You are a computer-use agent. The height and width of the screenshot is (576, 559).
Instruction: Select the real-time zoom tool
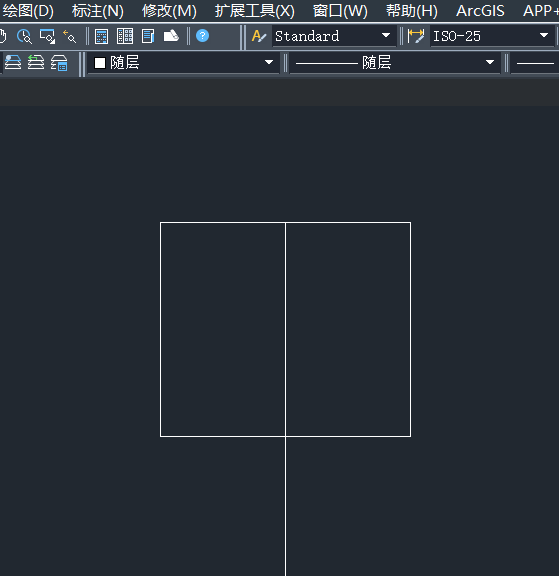click(x=24, y=36)
